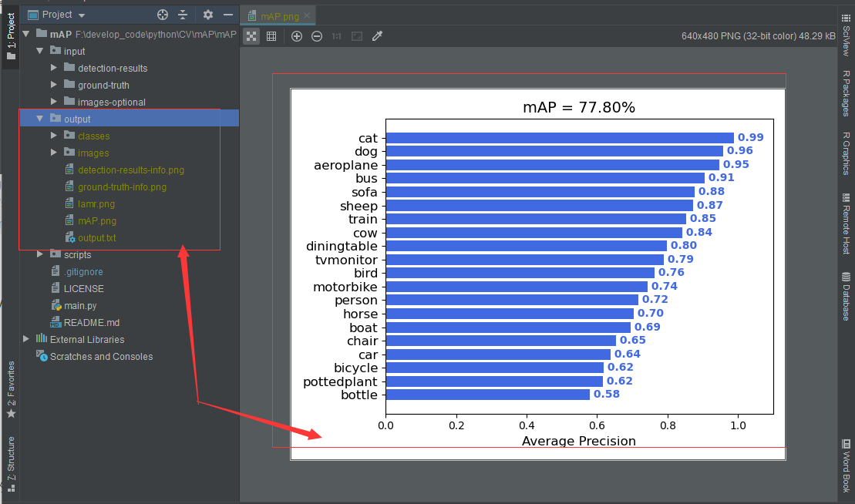Open the SciView side tab

847,35
